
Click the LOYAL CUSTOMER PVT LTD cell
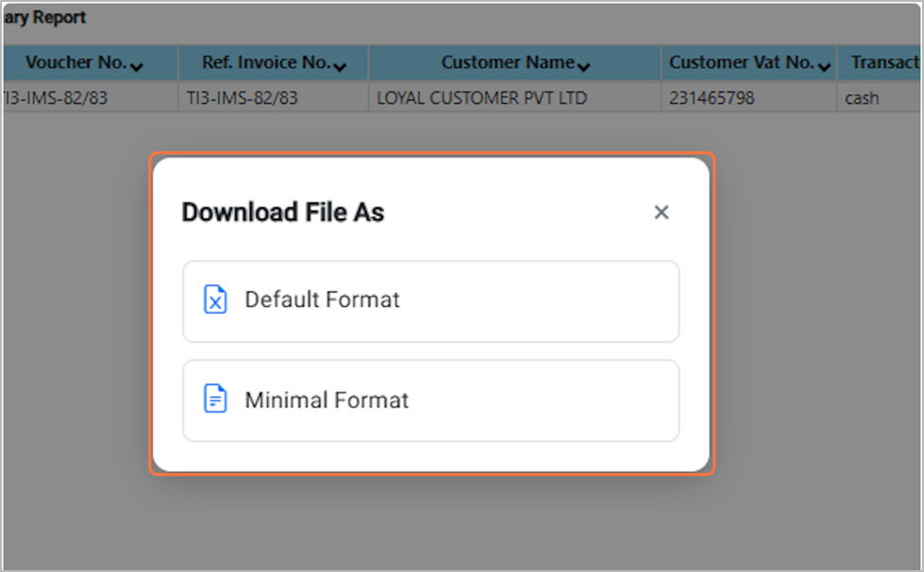tap(481, 97)
